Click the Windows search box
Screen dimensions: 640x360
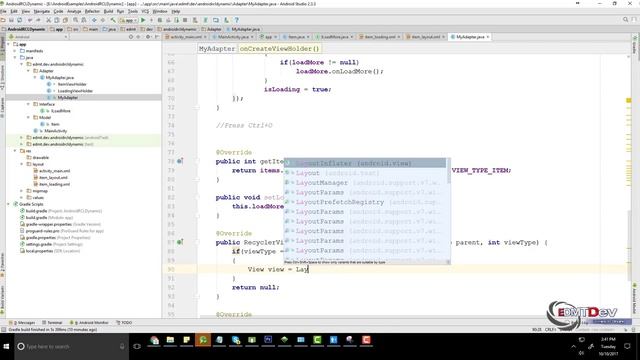tap(71, 347)
